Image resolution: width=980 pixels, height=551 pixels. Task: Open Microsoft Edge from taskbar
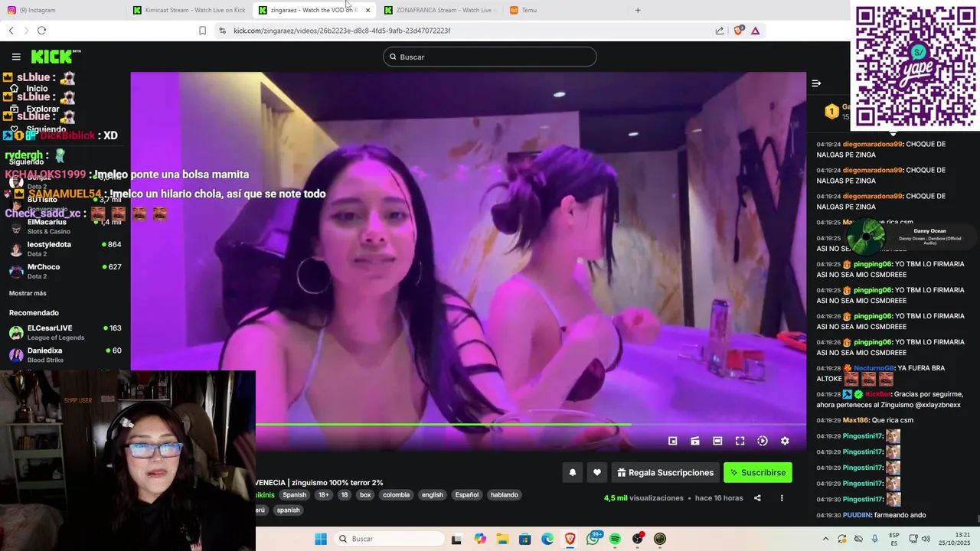coord(547,539)
